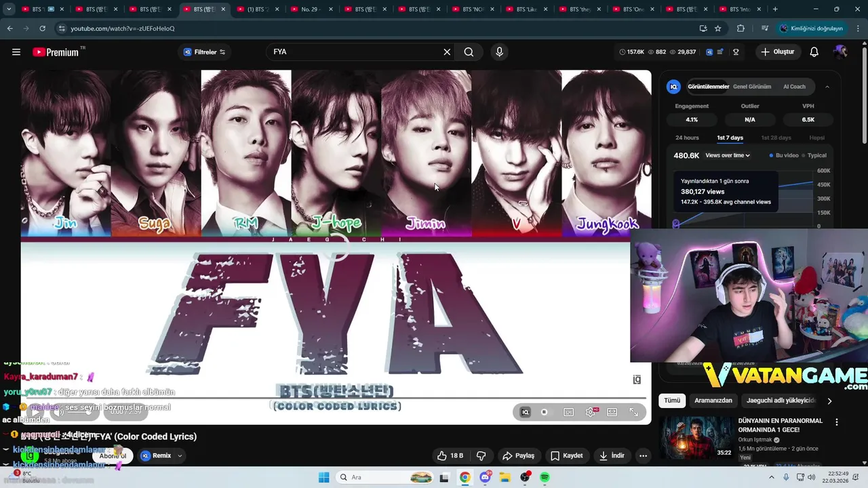Click the Windows taskbar search box
Image resolution: width=868 pixels, height=488 pixels.
point(385,477)
